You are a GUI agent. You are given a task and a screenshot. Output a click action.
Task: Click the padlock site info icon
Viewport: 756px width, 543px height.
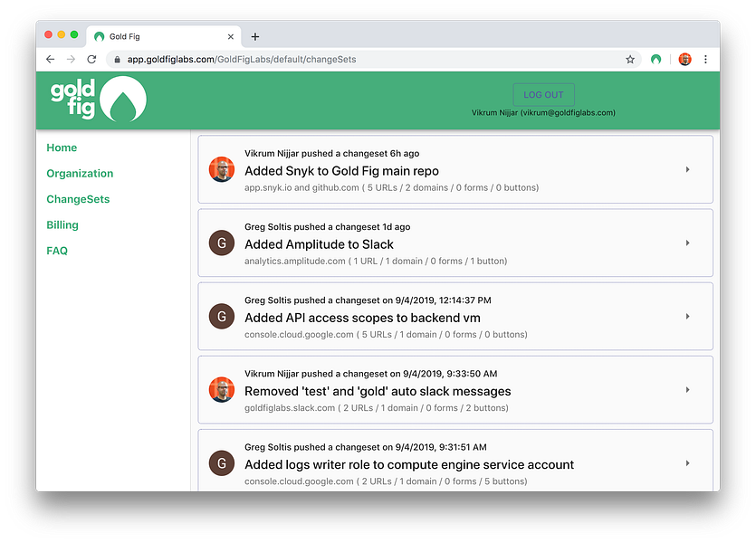tap(117, 59)
